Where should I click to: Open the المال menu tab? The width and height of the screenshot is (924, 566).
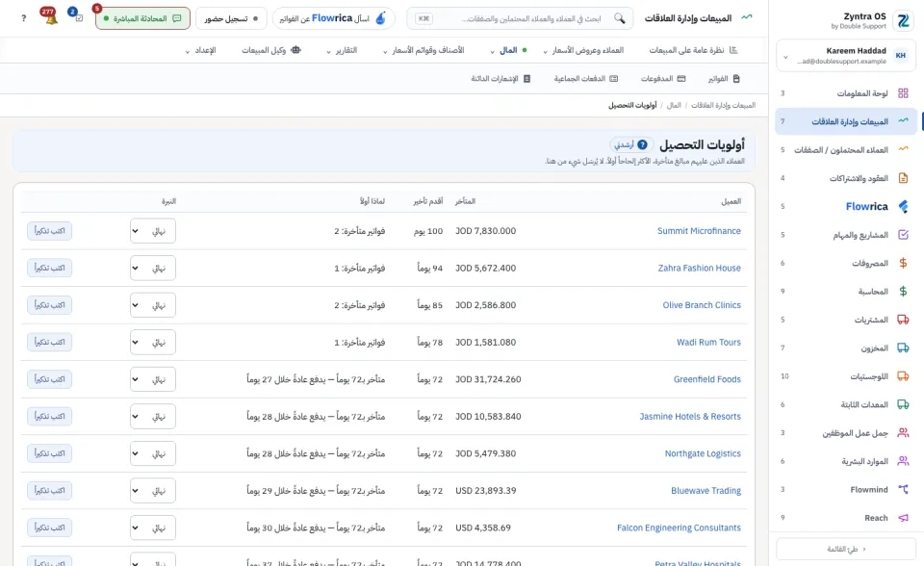click(x=508, y=50)
